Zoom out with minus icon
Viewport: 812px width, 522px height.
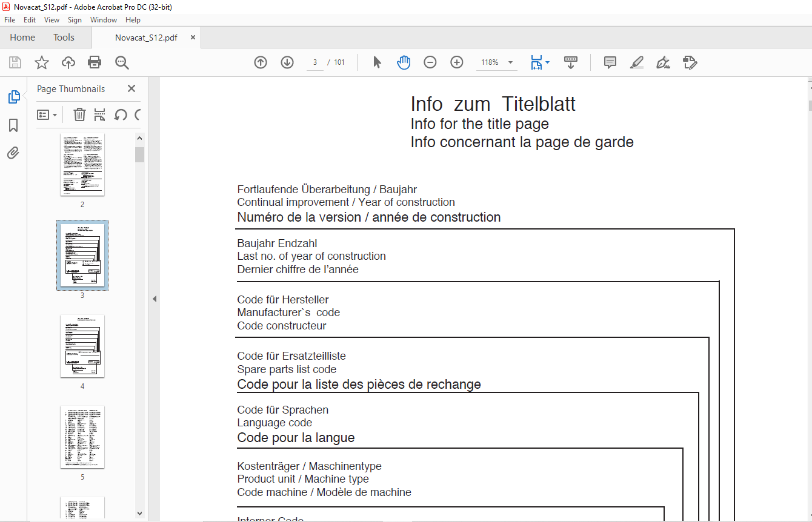pyautogui.click(x=430, y=62)
